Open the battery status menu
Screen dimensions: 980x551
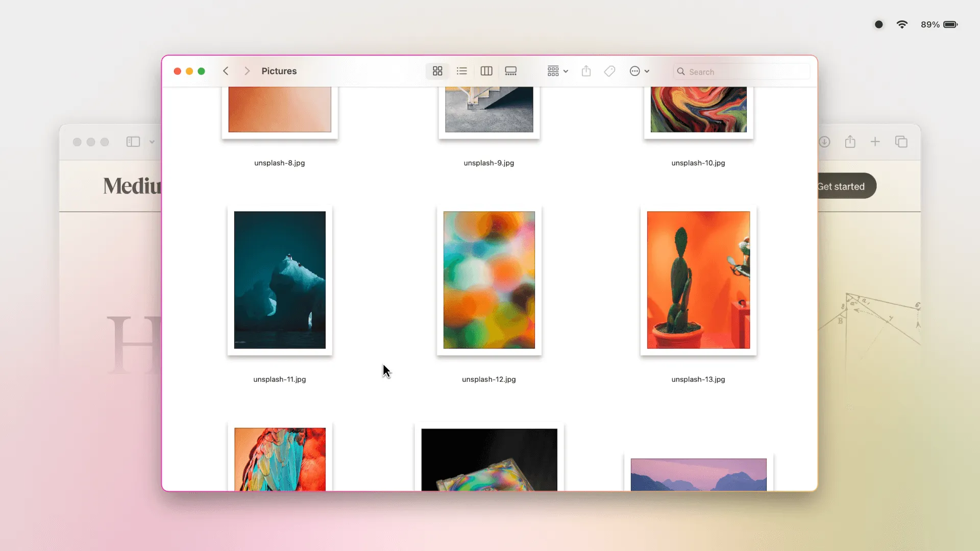[x=951, y=24]
